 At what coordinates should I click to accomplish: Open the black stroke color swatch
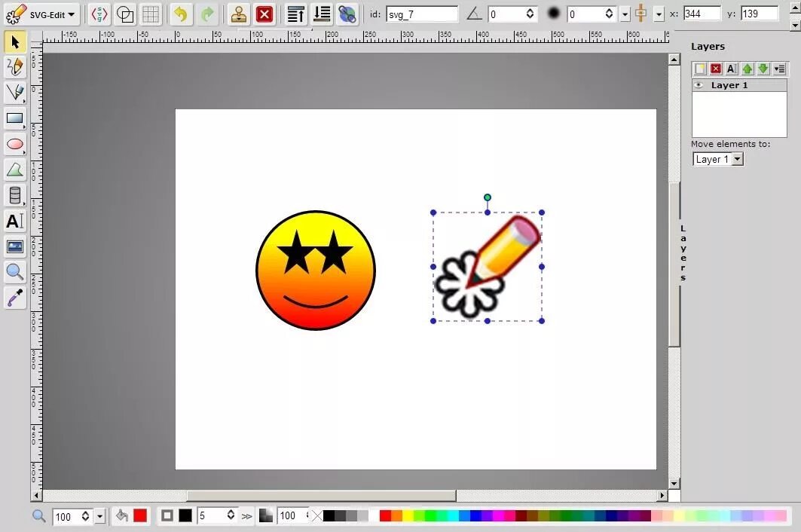[185, 515]
